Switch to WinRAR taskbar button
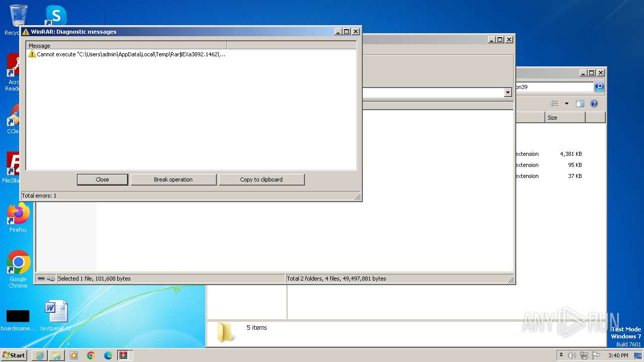Viewport: 644px width, 362px height. click(x=123, y=355)
